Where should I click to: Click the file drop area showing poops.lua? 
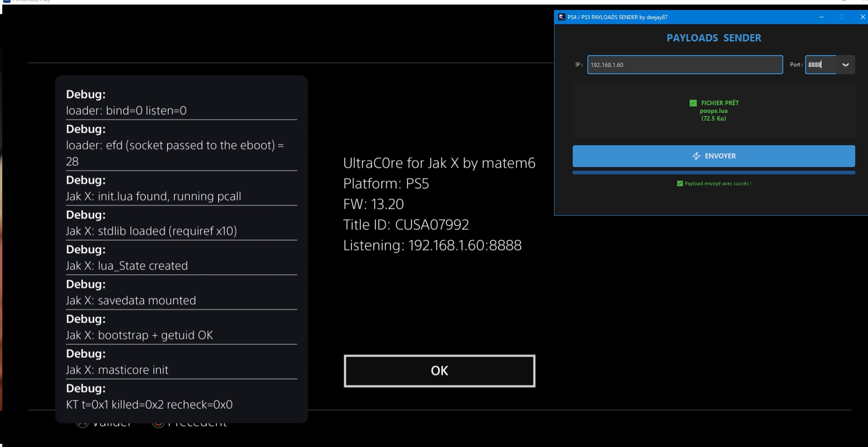[714, 111]
